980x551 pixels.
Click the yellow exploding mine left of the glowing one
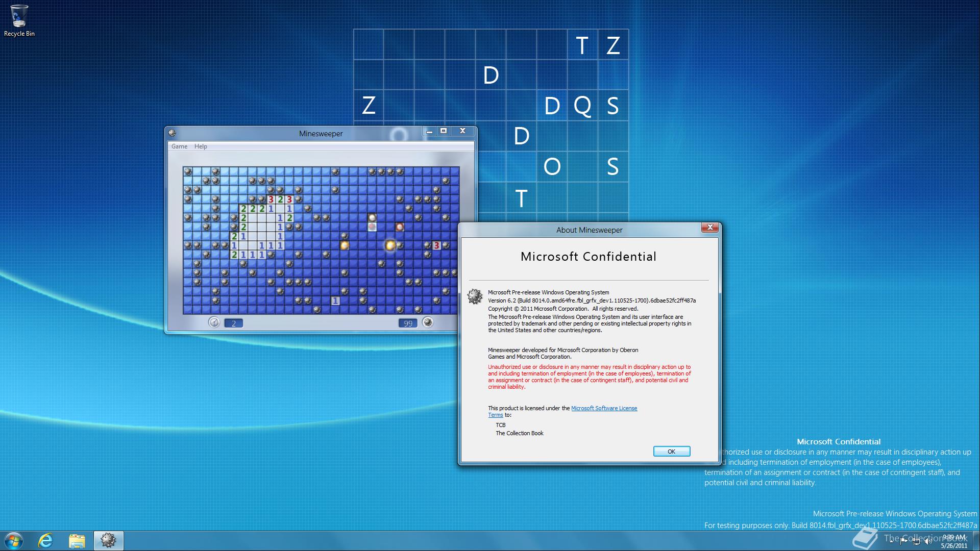pyautogui.click(x=345, y=245)
